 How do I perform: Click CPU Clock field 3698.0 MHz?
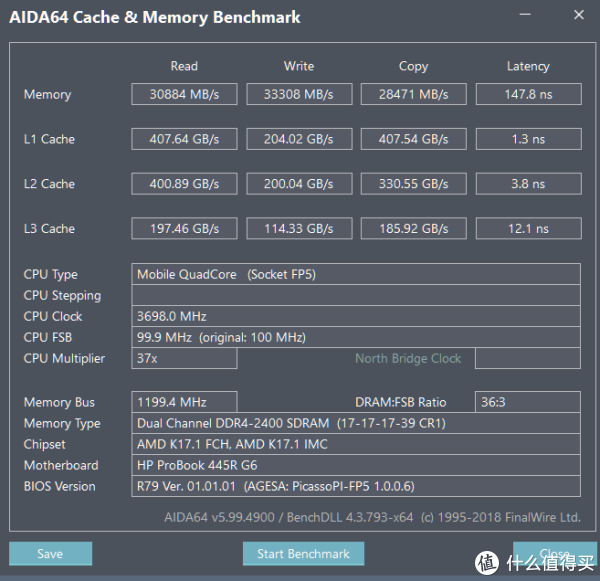356,316
